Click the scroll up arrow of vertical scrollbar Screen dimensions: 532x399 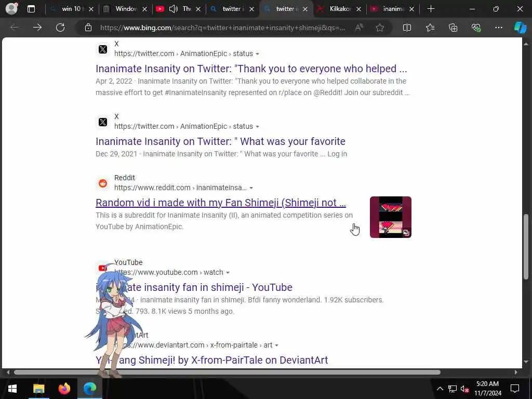(526, 44)
